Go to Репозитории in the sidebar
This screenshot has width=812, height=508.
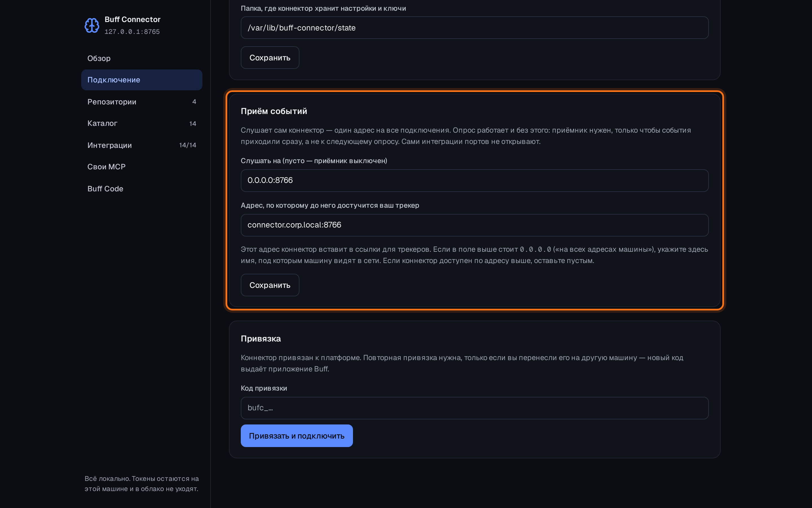pos(142,102)
